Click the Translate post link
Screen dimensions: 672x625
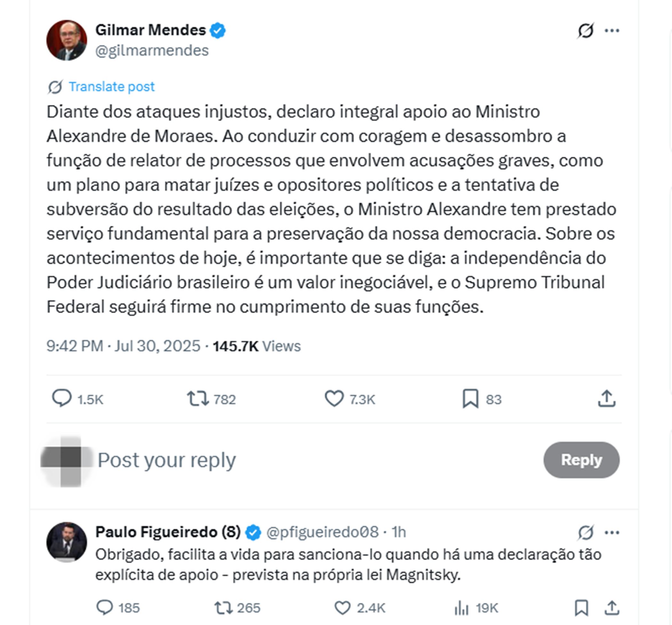click(x=111, y=87)
